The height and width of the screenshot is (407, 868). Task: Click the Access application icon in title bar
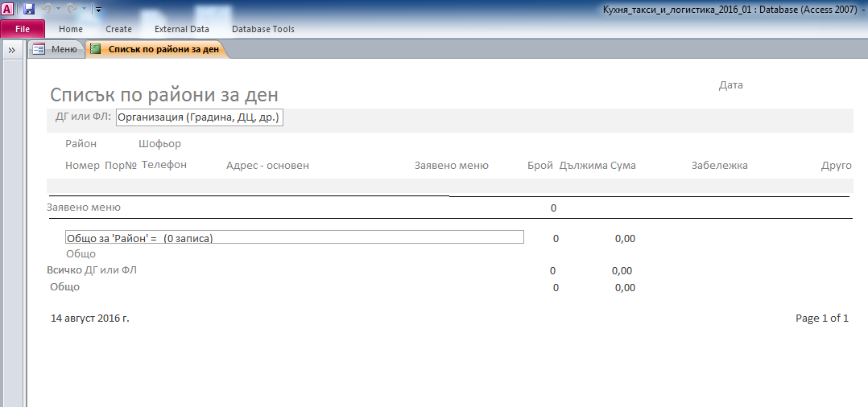(7, 8)
